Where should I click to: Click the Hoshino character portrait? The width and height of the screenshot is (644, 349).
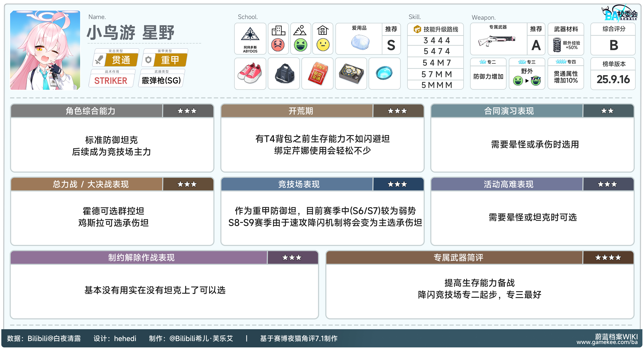[45, 50]
